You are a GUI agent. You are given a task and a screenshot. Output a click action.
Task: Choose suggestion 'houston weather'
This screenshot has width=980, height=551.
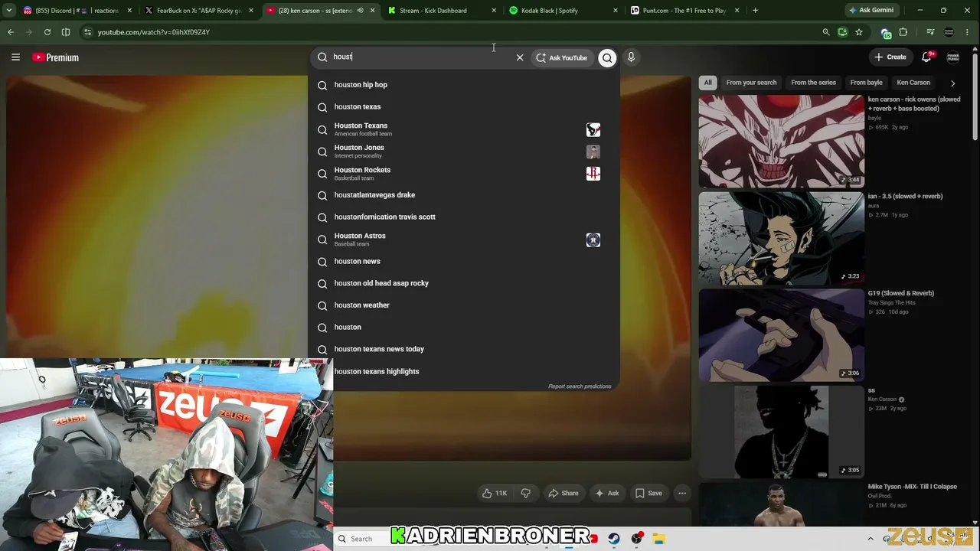pos(465,305)
